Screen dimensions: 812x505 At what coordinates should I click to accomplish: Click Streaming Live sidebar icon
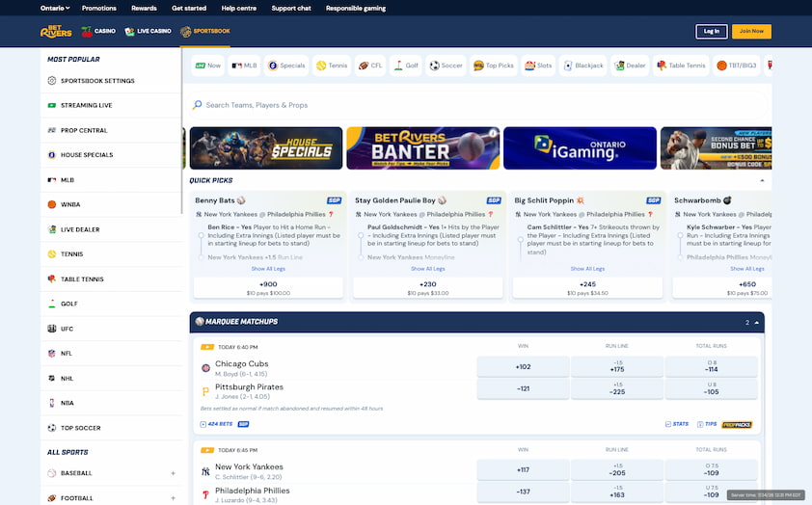click(x=52, y=105)
